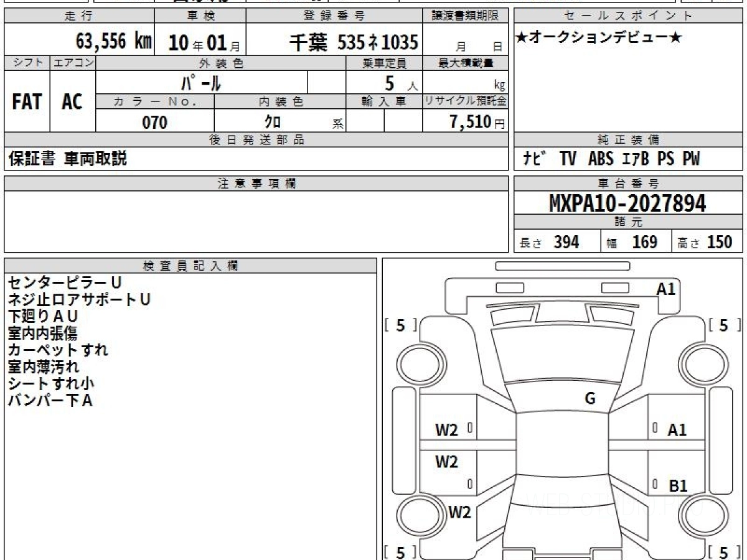The image size is (747, 560).
Task: Select the 保証書 車両取説 parts entry
Action: 67,159
